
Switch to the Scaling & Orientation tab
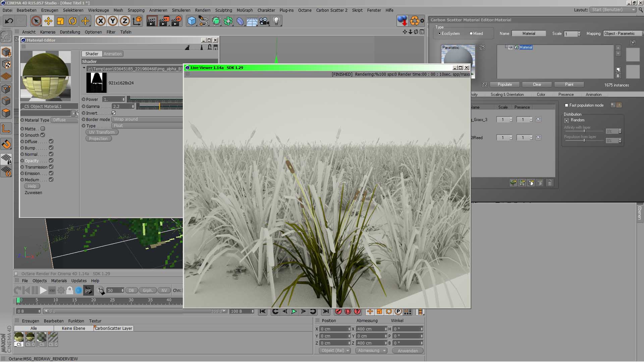tap(507, 95)
